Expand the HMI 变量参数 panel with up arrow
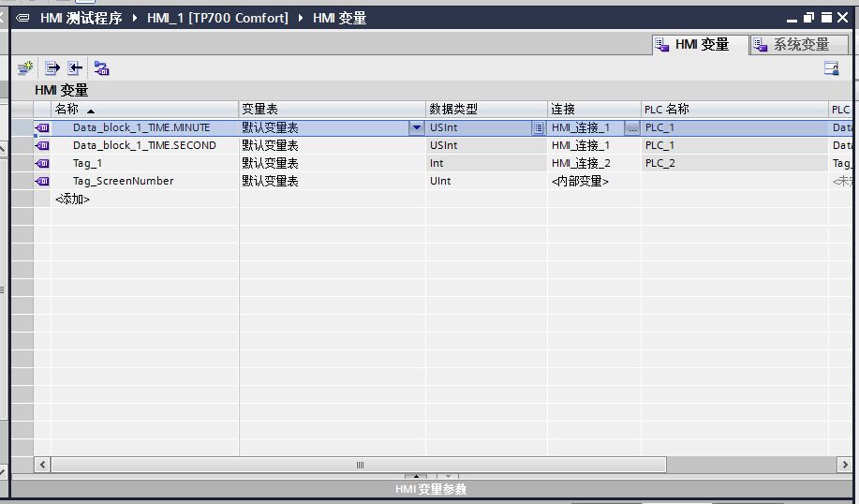This screenshot has height=504, width=859. [x=416, y=476]
